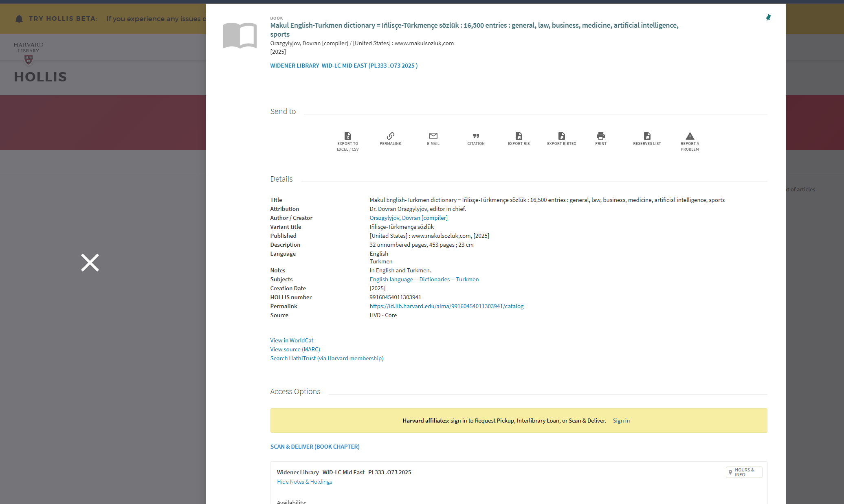
Task: Click the Export RIS icon
Action: pyautogui.click(x=519, y=138)
